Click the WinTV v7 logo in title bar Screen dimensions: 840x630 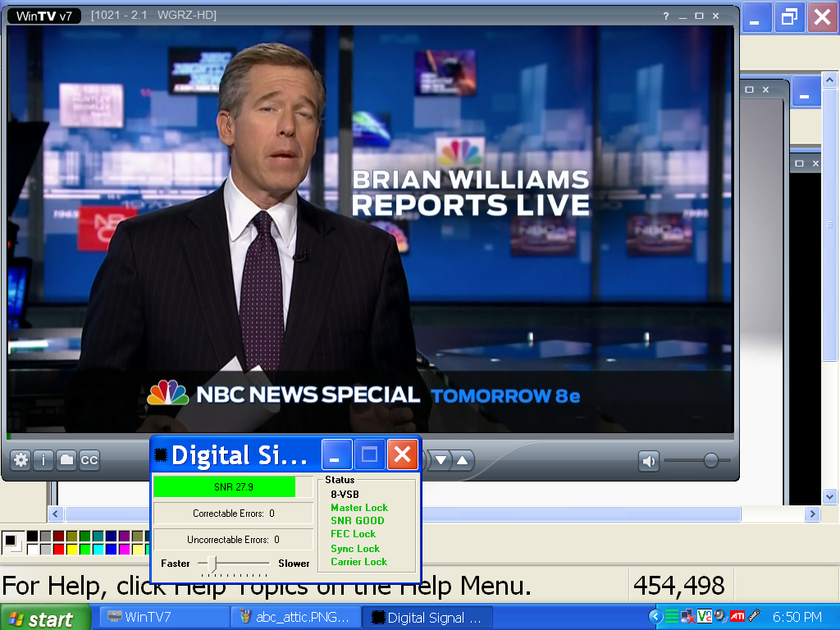click(x=44, y=16)
